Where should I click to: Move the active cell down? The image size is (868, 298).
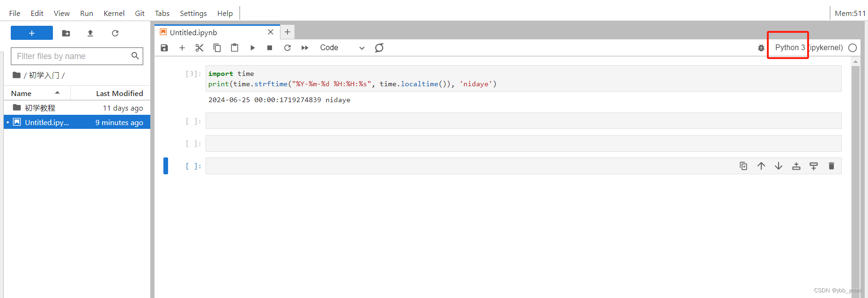pyautogui.click(x=779, y=166)
